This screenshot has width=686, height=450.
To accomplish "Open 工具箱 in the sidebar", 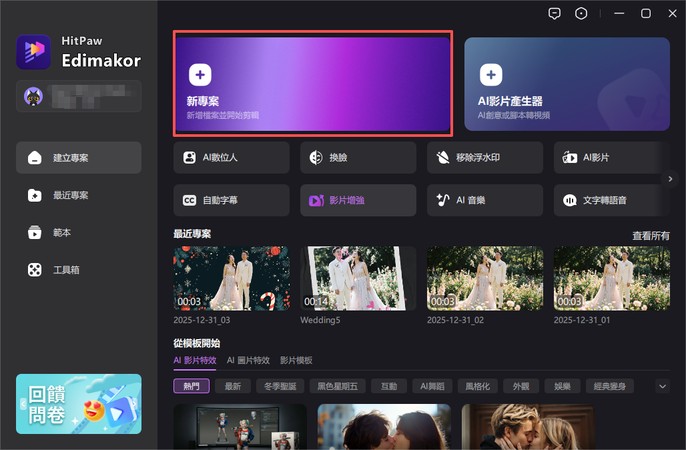I will point(79,270).
